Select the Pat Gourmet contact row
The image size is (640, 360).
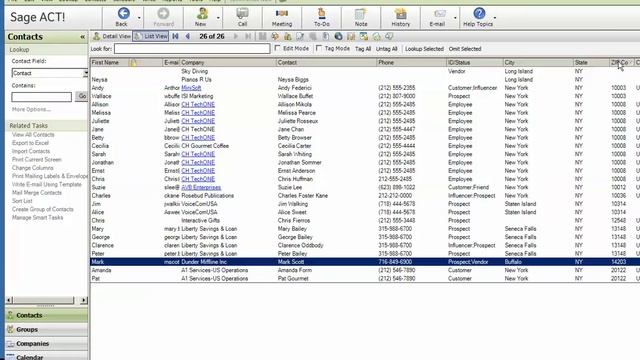click(365, 278)
